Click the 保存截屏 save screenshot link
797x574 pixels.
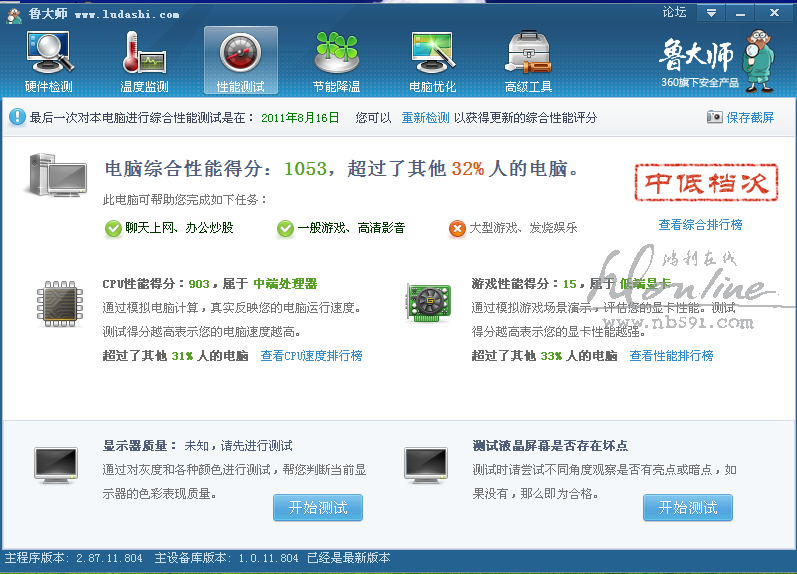[x=750, y=117]
